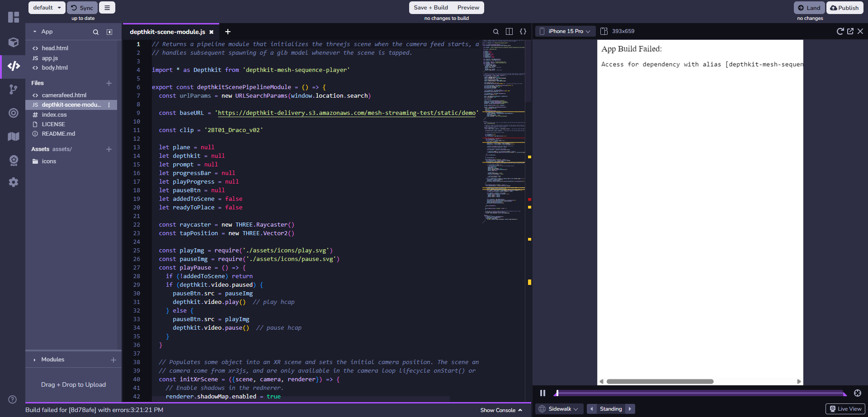Screen dimensions: 868x417
Task: Open simulator in a new window
Action: (x=850, y=31)
